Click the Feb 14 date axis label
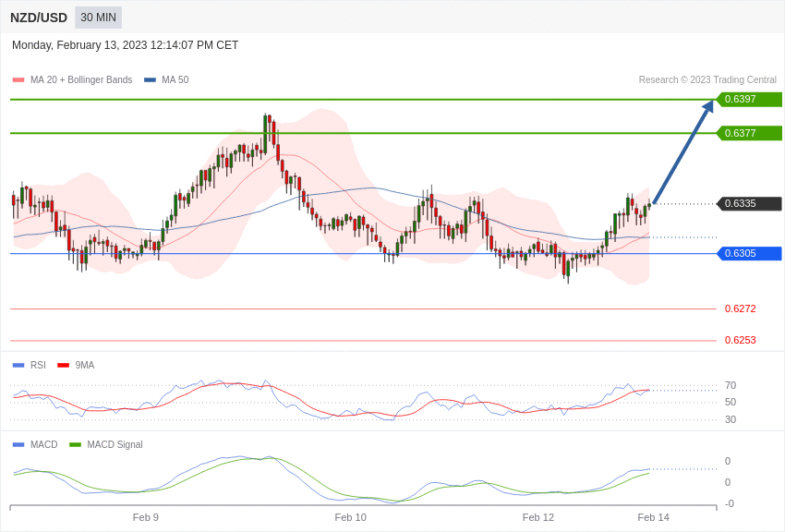The image size is (785, 532). [x=653, y=517]
